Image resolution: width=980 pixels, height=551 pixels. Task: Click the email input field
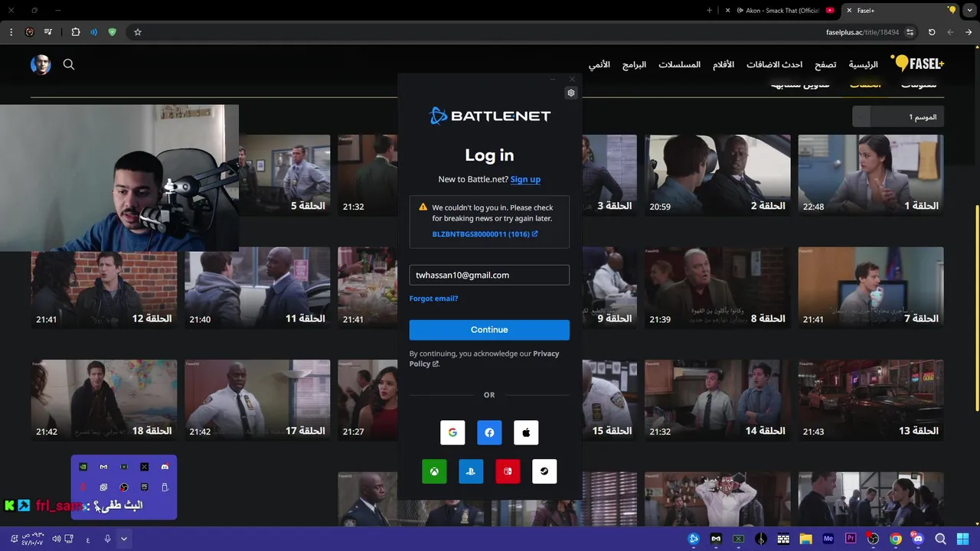[489, 275]
